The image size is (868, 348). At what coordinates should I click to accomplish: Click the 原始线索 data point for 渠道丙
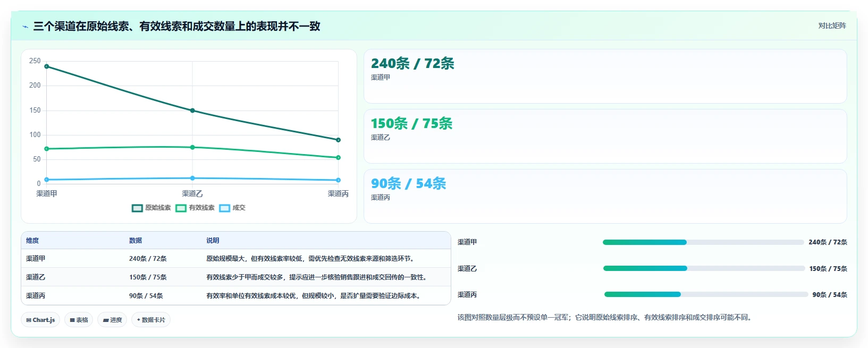coord(338,140)
